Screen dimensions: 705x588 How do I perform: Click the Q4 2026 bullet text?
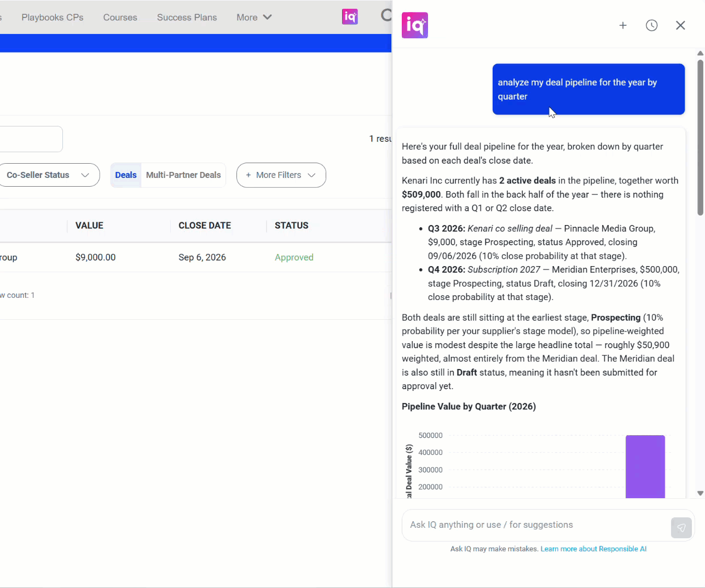click(553, 284)
